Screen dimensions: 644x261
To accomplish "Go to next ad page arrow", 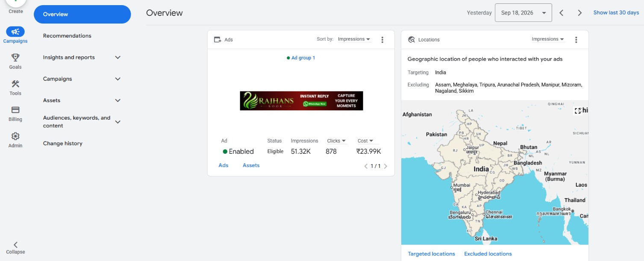I will pyautogui.click(x=385, y=166).
